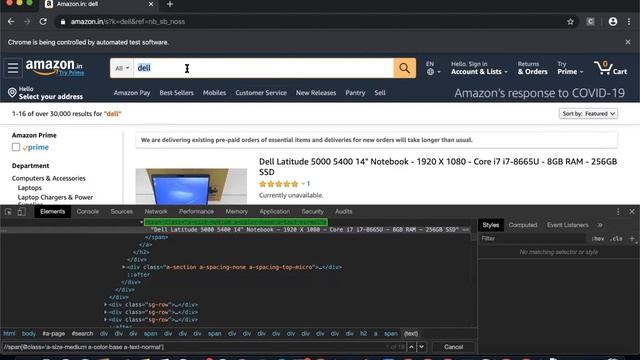Open the All search category dropdown
640x360 pixels.
click(122, 68)
